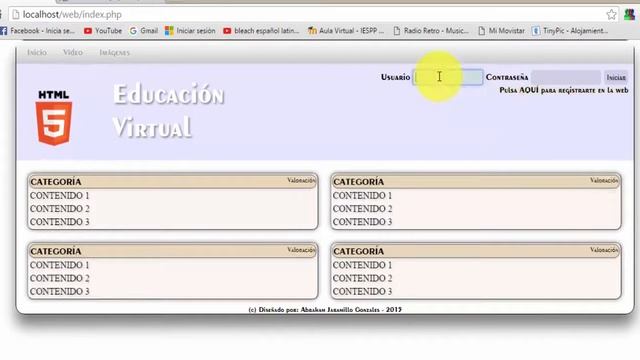
Task: Select CONTENIDO 2 in the upper-left category
Action: click(60, 209)
